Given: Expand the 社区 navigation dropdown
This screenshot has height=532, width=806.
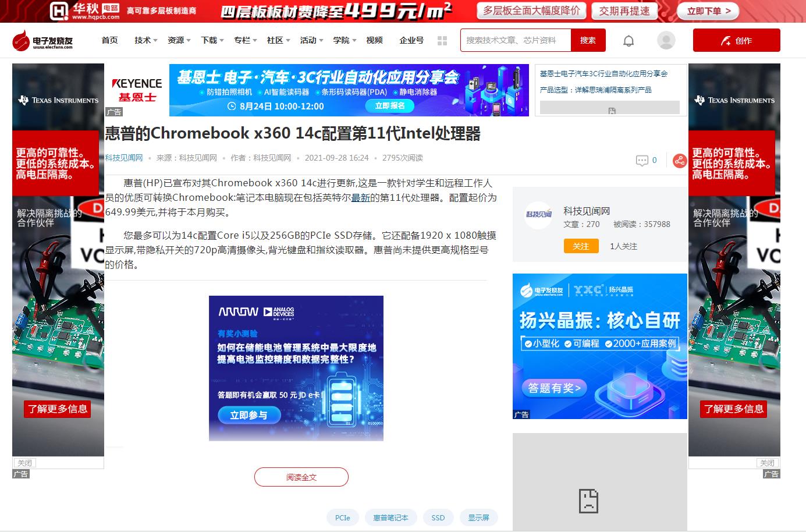Looking at the screenshot, I should [x=279, y=40].
